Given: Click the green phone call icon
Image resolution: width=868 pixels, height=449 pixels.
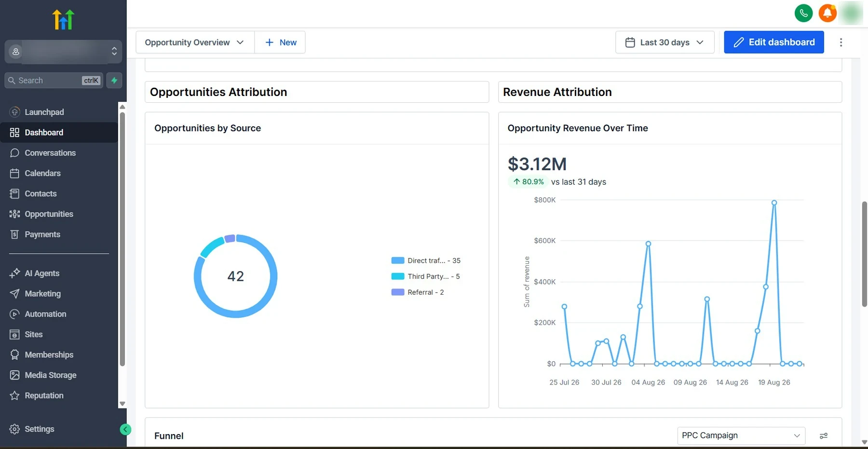Looking at the screenshot, I should [x=803, y=13].
